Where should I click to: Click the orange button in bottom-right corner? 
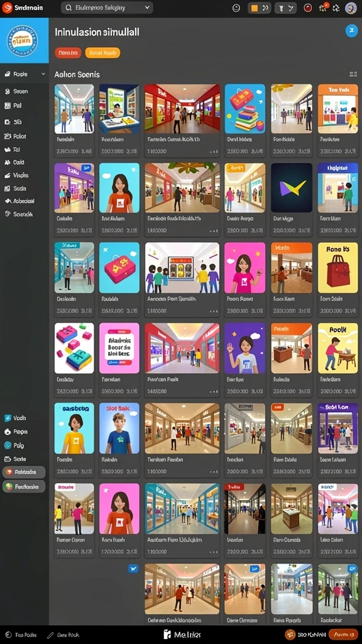coord(343,635)
